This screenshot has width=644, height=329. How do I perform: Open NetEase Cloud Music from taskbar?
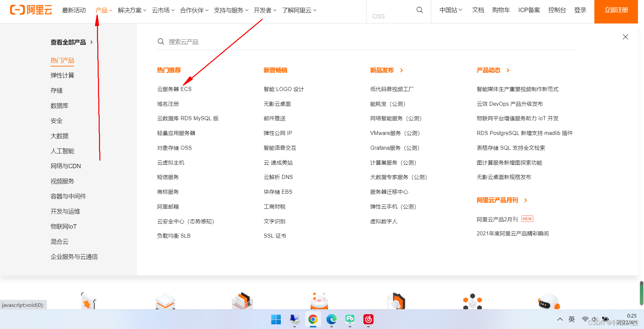pyautogui.click(x=368, y=319)
